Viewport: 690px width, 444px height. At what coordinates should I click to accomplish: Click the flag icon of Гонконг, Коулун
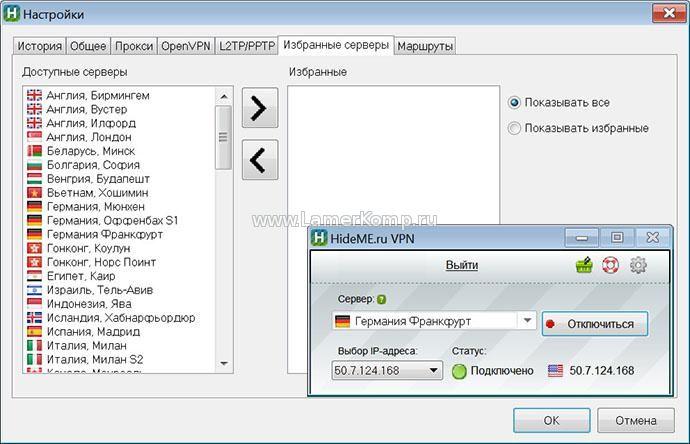34,248
